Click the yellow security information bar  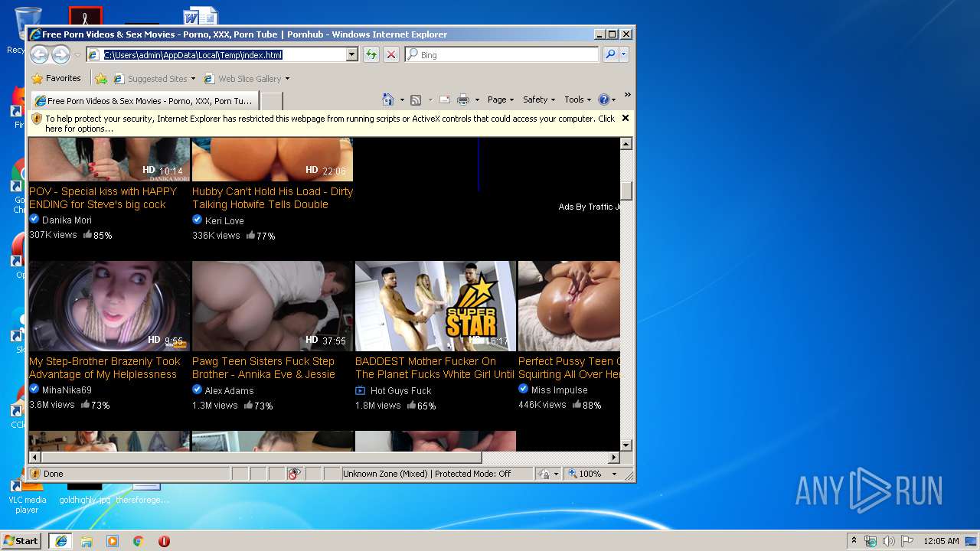pyautogui.click(x=330, y=123)
